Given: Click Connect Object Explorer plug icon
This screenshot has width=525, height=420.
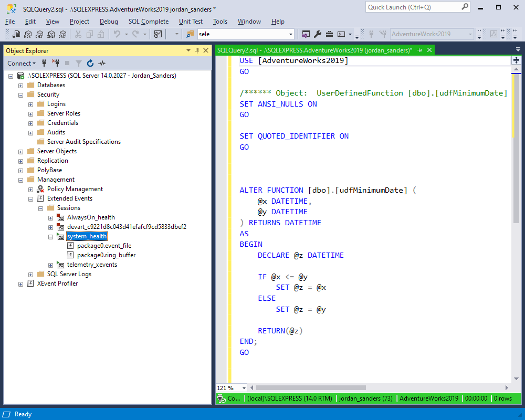Looking at the screenshot, I should point(44,63).
